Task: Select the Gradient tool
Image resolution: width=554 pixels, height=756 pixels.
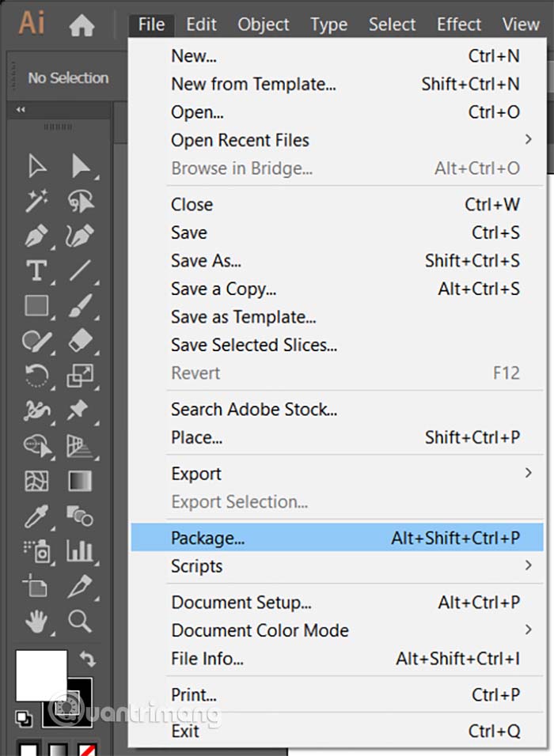Action: (x=81, y=481)
